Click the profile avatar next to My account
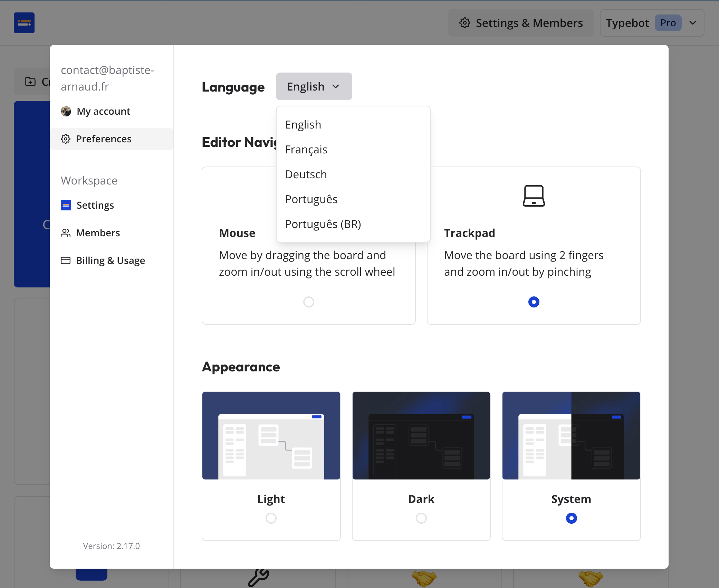Image resolution: width=719 pixels, height=588 pixels. coord(66,111)
